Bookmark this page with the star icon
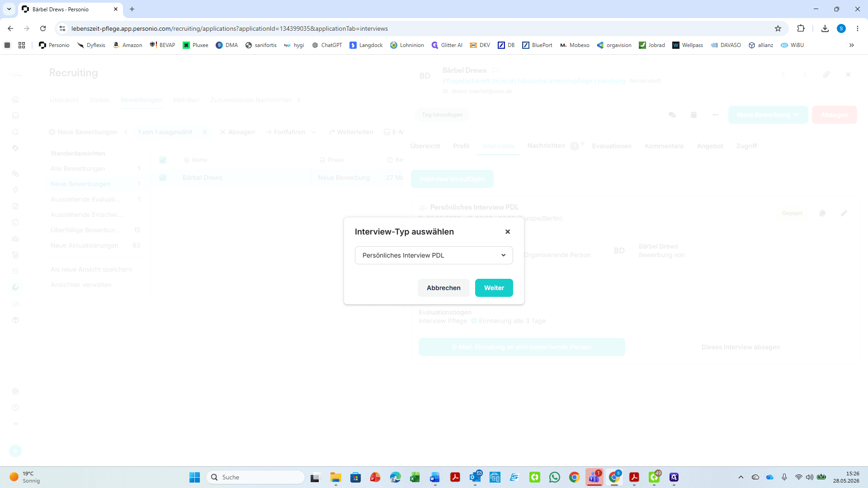Viewport: 868px width, 488px height. pos(778,28)
